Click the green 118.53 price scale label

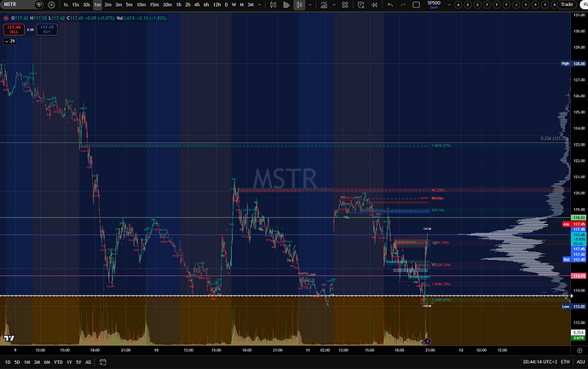[x=579, y=217]
